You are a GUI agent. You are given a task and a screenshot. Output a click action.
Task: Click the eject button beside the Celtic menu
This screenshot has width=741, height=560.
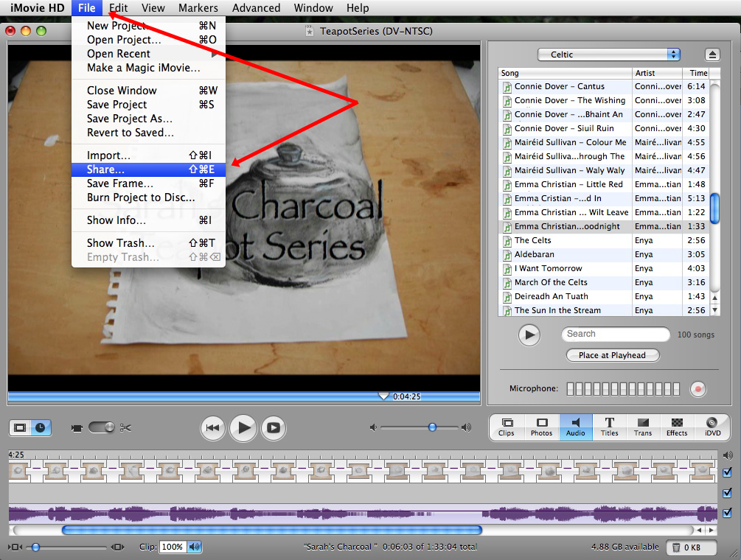(712, 55)
